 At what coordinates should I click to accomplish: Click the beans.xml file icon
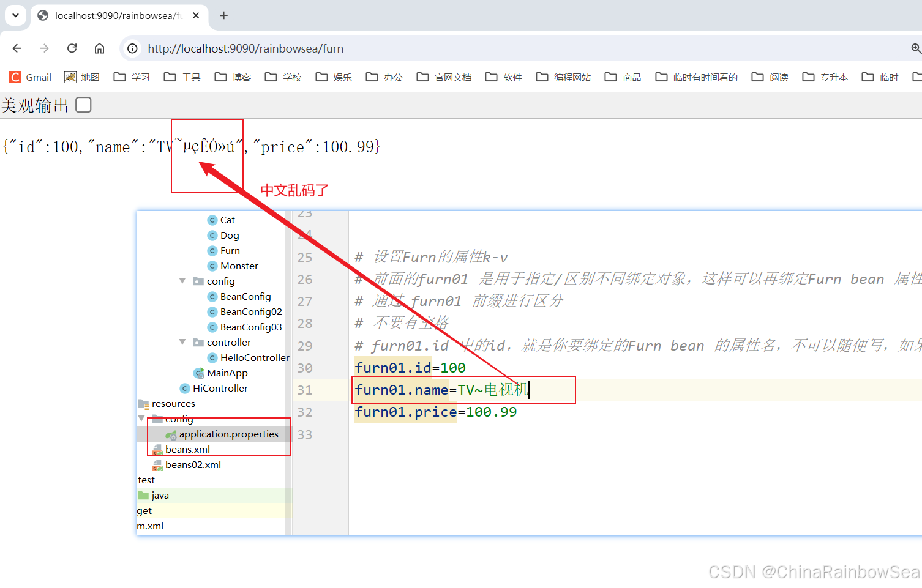click(157, 450)
